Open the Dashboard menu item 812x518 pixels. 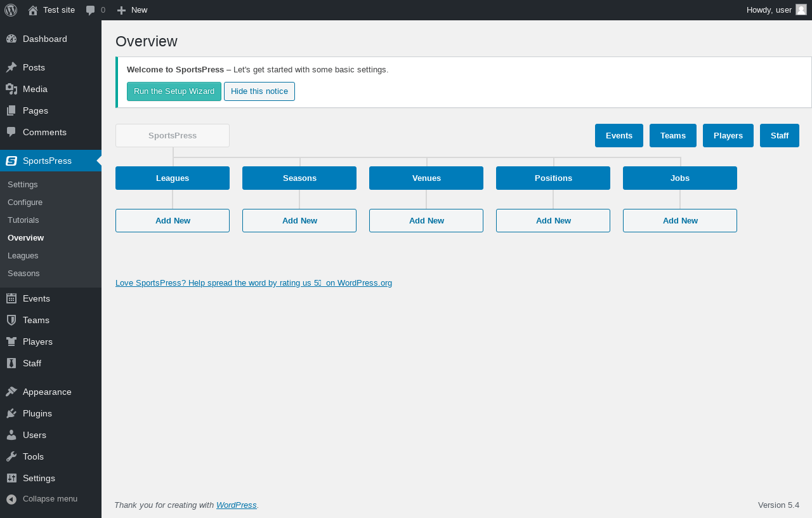[51, 39]
